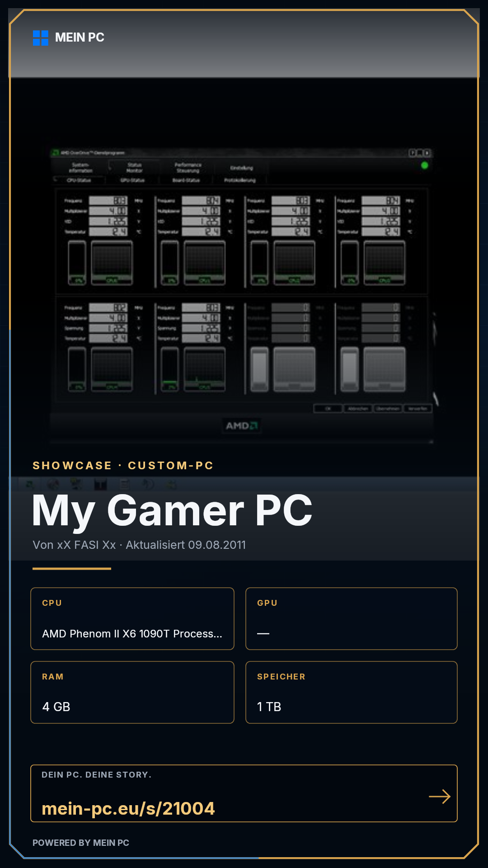The width and height of the screenshot is (488, 868).
Task: Click the My Gamer PC title
Action: (172, 512)
